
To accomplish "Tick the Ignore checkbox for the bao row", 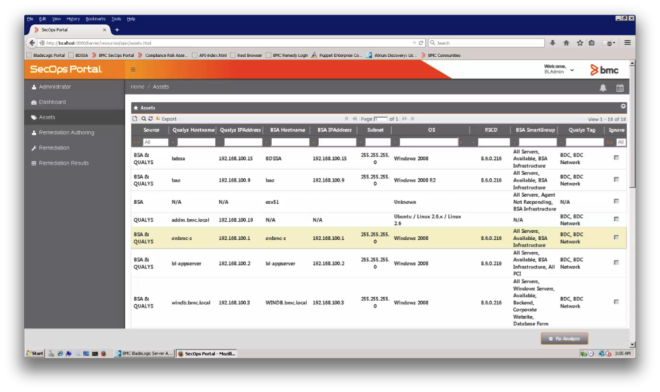I will pos(616,180).
